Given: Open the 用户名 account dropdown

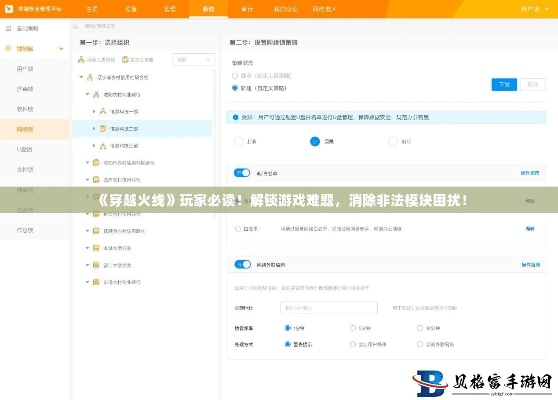Looking at the screenshot, I should click(x=535, y=9).
